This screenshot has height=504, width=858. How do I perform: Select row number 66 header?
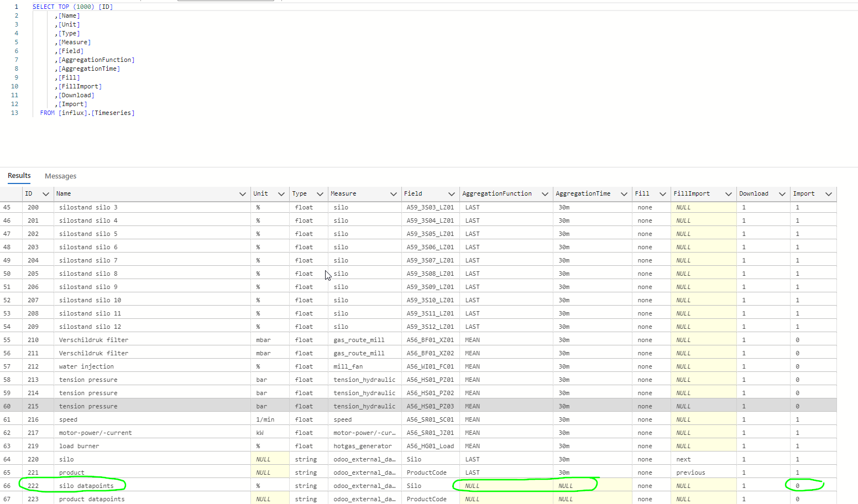11,486
